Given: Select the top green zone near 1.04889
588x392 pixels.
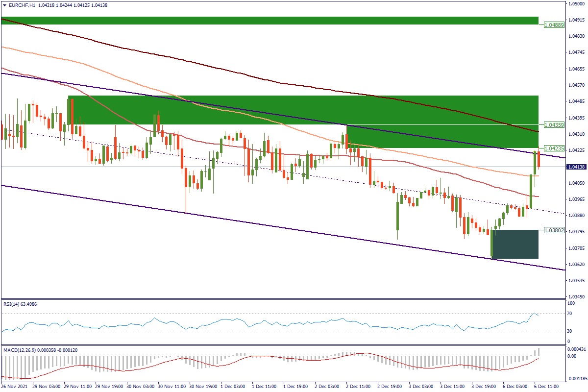Looking at the screenshot, I should pyautogui.click(x=269, y=21).
